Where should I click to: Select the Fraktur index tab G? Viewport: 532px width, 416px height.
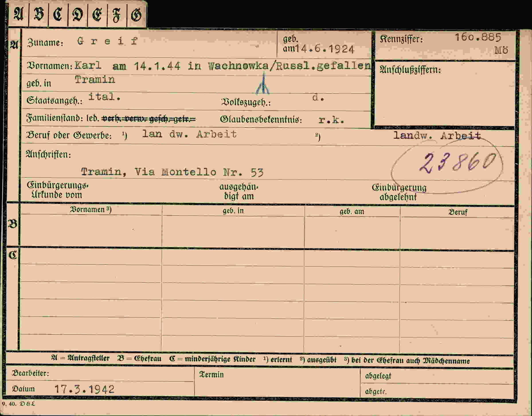pos(136,15)
